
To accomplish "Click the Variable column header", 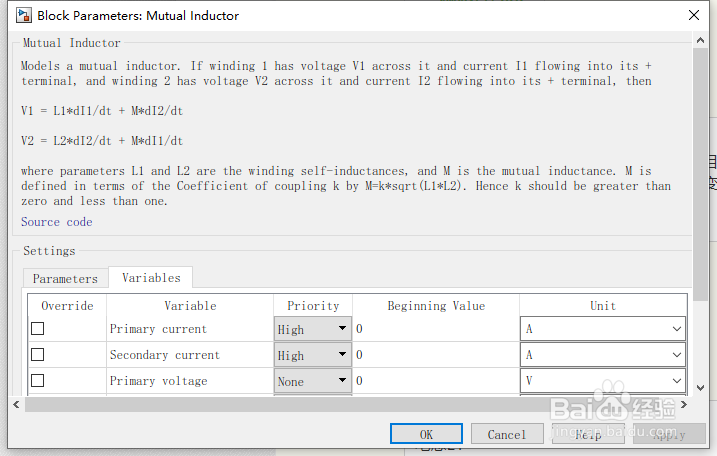I will click(190, 306).
